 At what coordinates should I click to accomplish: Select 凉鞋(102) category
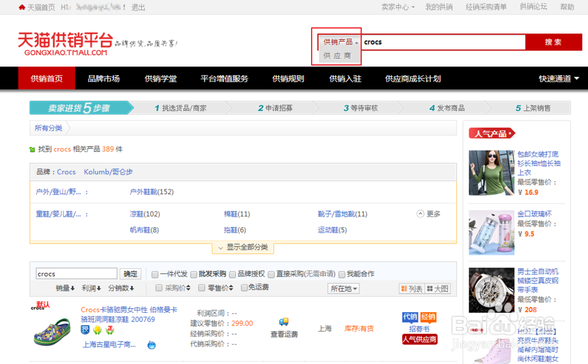tap(145, 214)
